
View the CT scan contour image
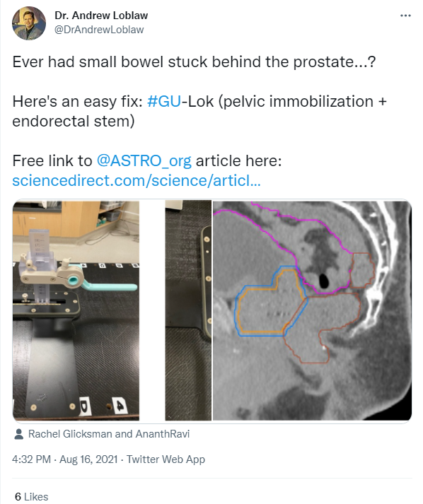[x=312, y=310]
